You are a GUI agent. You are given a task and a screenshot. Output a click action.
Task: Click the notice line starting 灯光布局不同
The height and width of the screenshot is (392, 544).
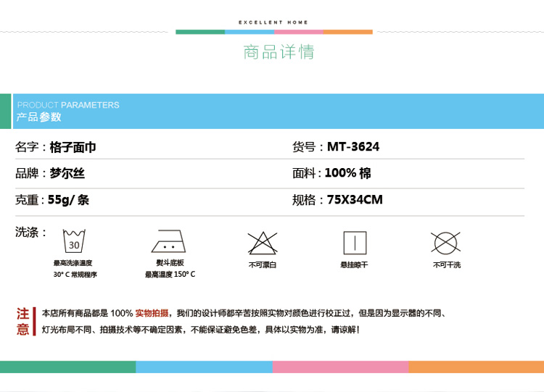coord(200,330)
